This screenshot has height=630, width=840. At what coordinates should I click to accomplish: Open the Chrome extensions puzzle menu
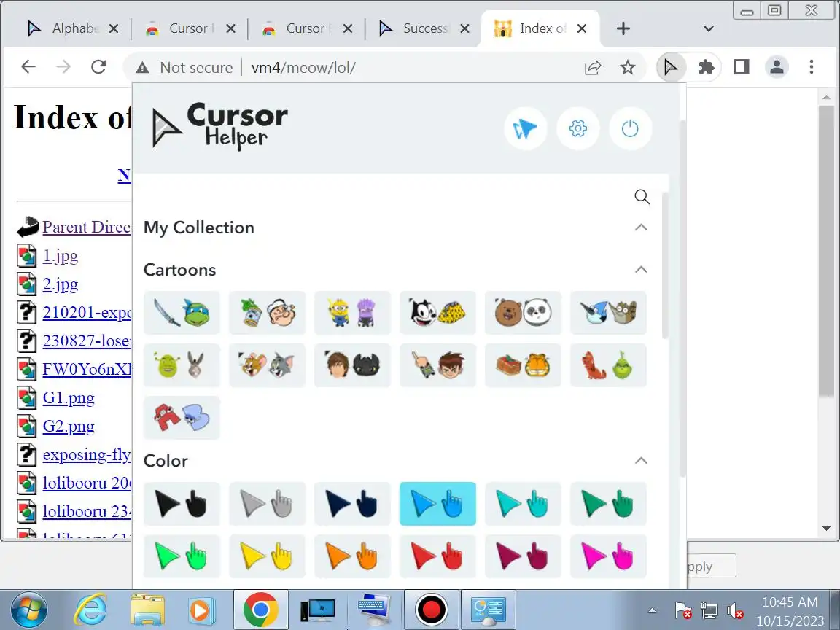[x=706, y=68]
